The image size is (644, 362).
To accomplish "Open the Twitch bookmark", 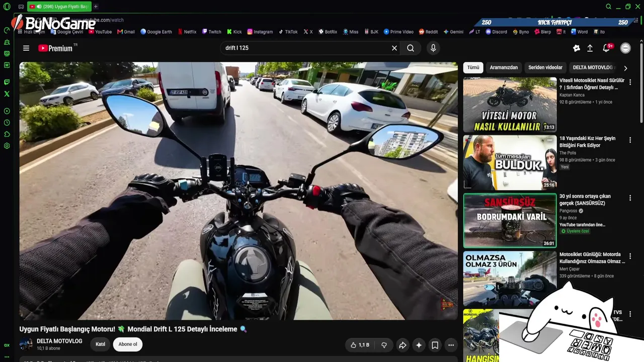I will coord(211,32).
